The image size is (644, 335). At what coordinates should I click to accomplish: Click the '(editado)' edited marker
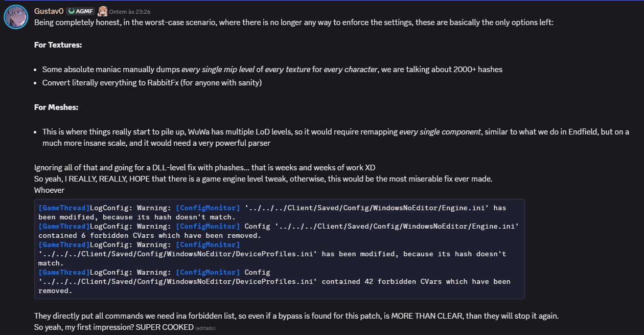click(205, 328)
